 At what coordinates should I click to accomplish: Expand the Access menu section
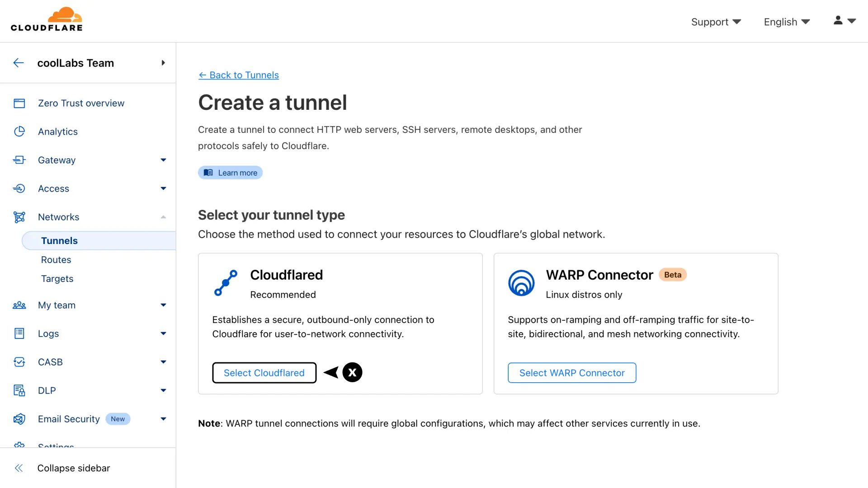click(163, 188)
